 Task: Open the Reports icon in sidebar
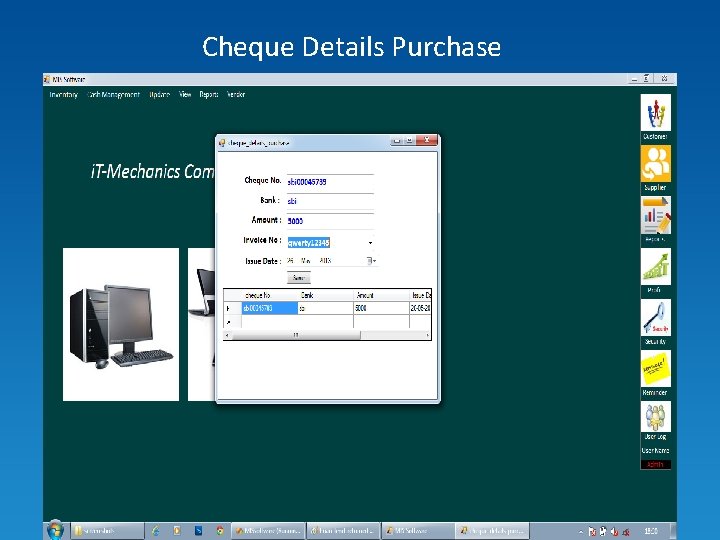655,215
